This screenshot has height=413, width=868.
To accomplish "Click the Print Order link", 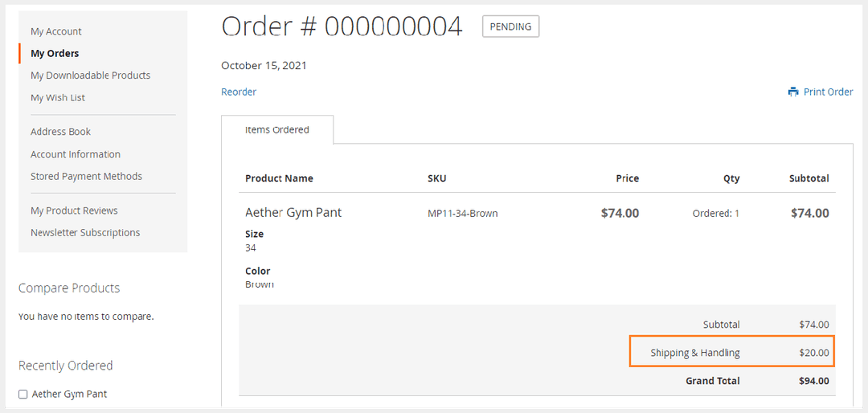I will (x=828, y=92).
